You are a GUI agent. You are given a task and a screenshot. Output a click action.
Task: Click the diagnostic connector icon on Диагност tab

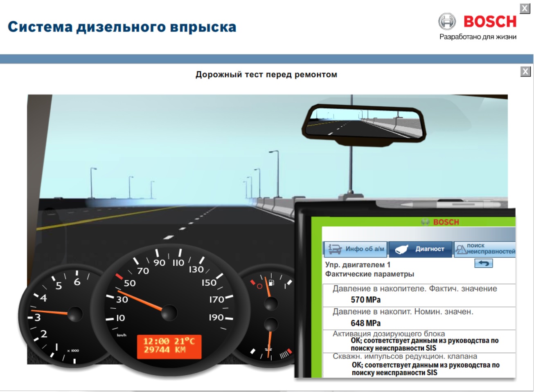pos(402,249)
